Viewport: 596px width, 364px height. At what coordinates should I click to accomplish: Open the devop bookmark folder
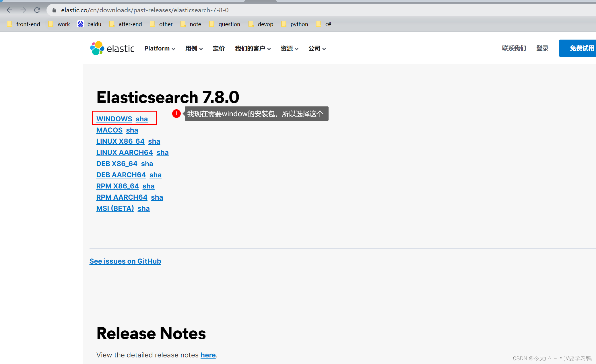coord(261,24)
